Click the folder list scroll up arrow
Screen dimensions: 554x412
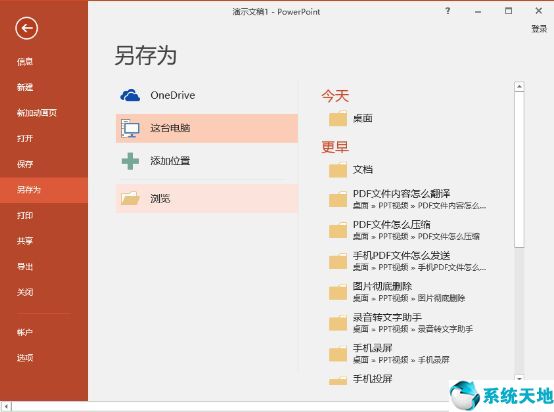(519, 87)
